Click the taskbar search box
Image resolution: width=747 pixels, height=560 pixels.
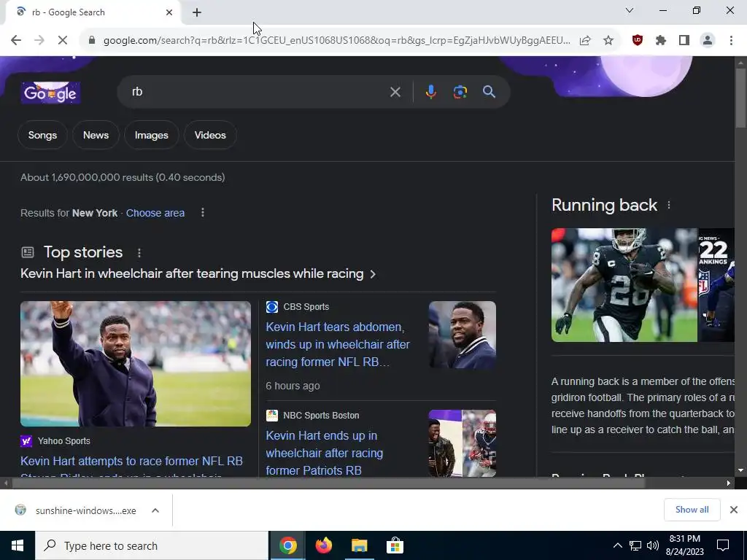tap(152, 545)
